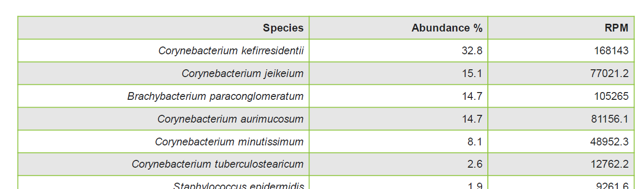Select Corynebacterium minutissimum species cell

(163, 142)
